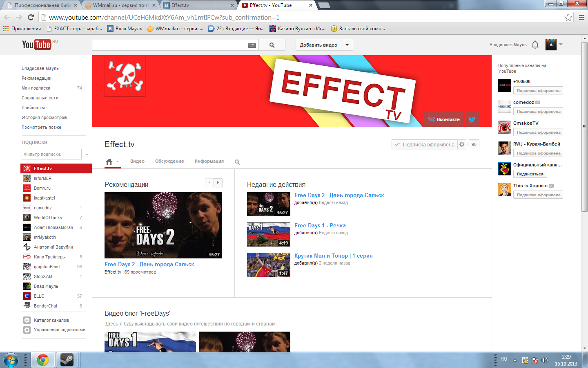Image resolution: width=588 pixels, height=368 pixels.
Task: Reload the page
Action: pos(31,17)
